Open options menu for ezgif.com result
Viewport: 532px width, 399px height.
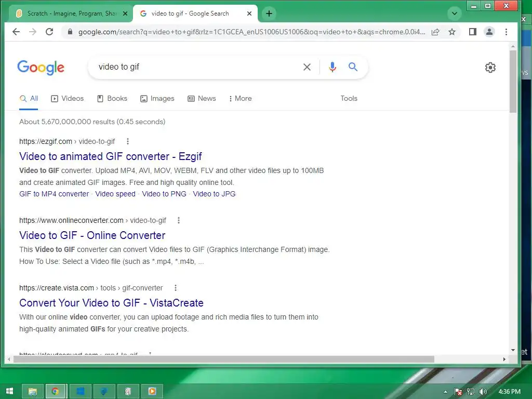pyautogui.click(x=128, y=141)
